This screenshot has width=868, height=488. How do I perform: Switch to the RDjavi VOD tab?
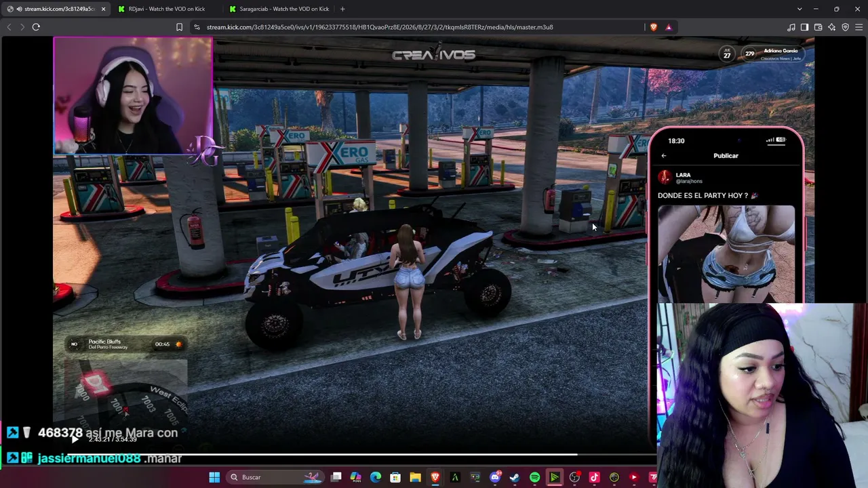point(167,9)
